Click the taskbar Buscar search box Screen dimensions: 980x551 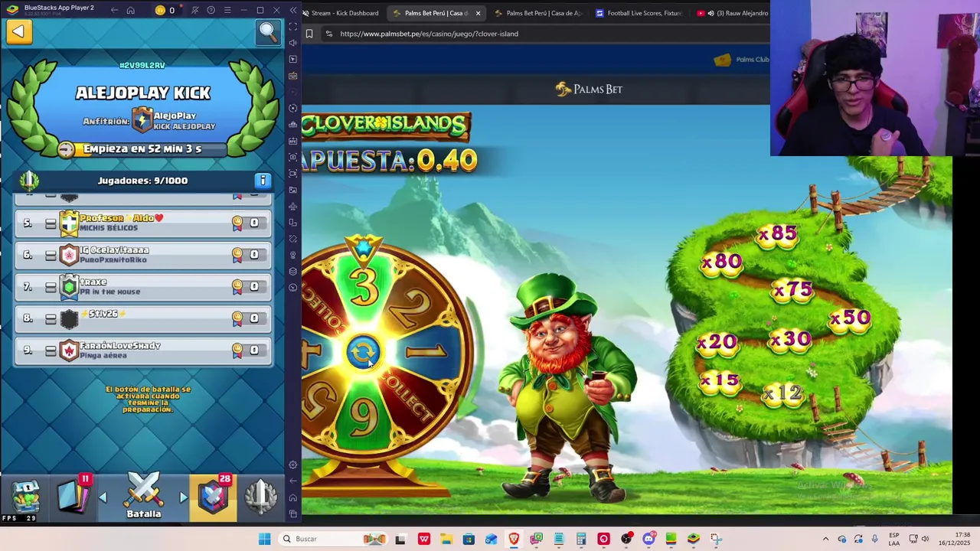click(x=333, y=539)
